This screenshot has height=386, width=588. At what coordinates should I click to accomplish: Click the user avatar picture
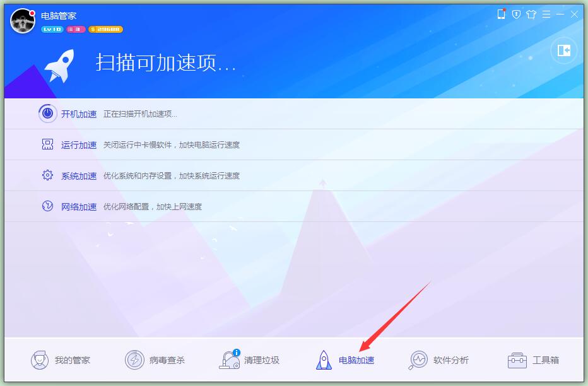(23, 21)
